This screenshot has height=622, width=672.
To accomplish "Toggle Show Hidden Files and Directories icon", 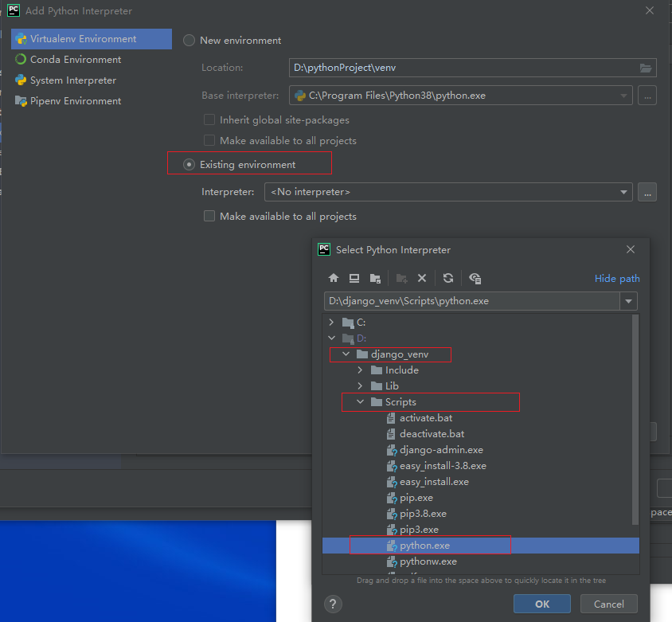I will 475,278.
